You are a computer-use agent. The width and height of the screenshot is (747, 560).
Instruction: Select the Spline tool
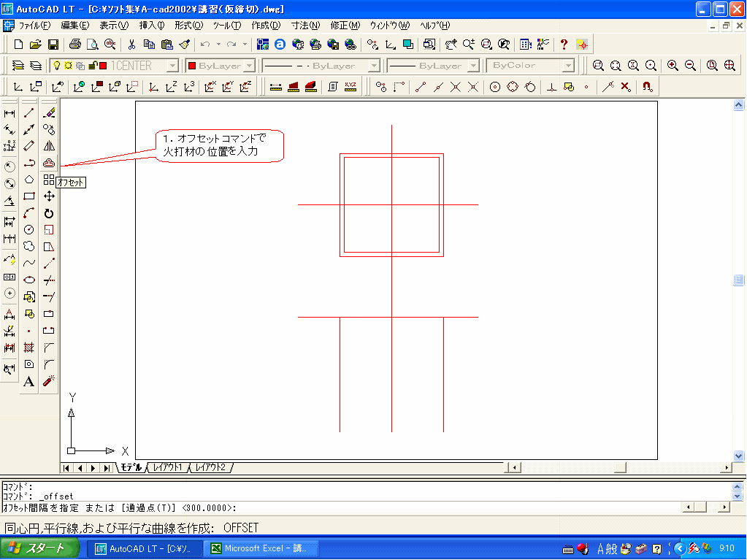(x=29, y=264)
